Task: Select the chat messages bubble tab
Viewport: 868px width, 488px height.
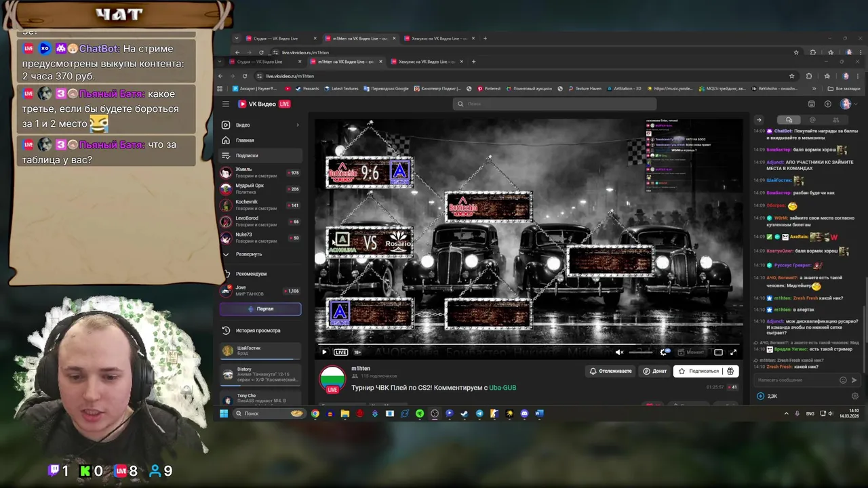Action: (x=789, y=120)
